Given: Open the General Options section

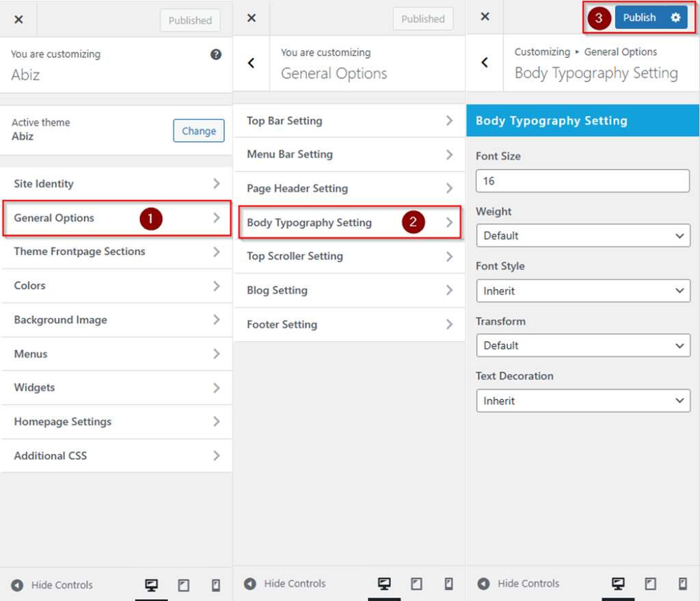Looking at the screenshot, I should coord(116,218).
